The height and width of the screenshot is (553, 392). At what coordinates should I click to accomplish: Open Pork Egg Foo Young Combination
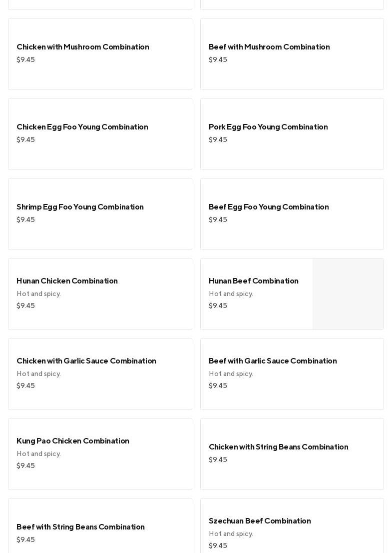[268, 127]
